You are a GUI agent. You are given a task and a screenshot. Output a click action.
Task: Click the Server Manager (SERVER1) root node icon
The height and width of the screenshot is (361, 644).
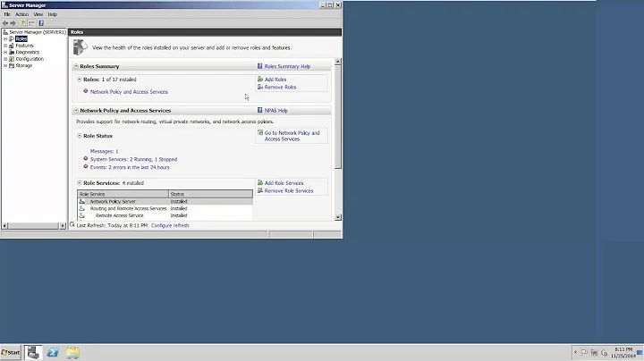click(5, 32)
